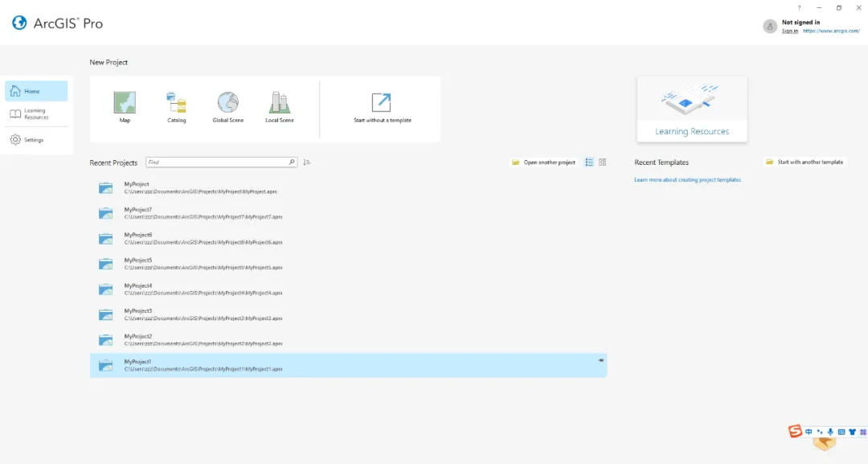Create a new Catalog project
868x464 pixels.
point(177,108)
